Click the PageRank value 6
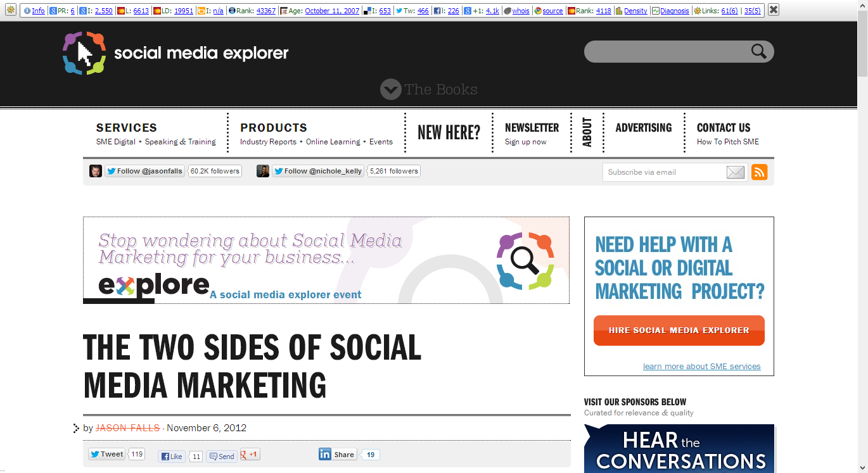The height and width of the screenshot is (473, 868). pyautogui.click(x=72, y=11)
